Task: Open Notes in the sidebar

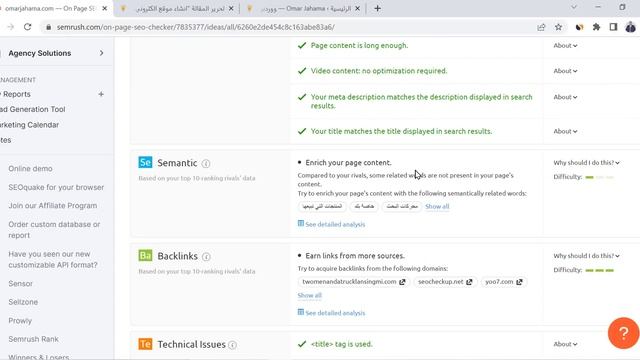Action: pos(5,140)
